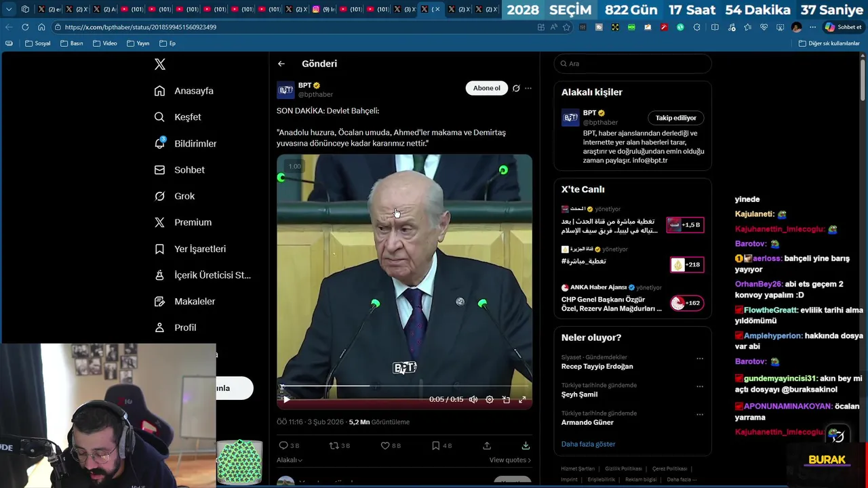
Task: Open post's three-dot more menu
Action: point(528,88)
